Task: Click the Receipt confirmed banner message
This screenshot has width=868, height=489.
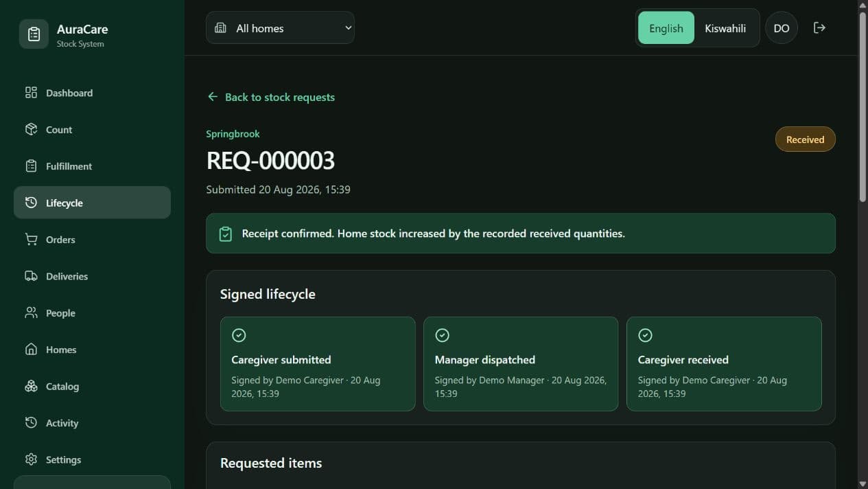Action: (433, 234)
